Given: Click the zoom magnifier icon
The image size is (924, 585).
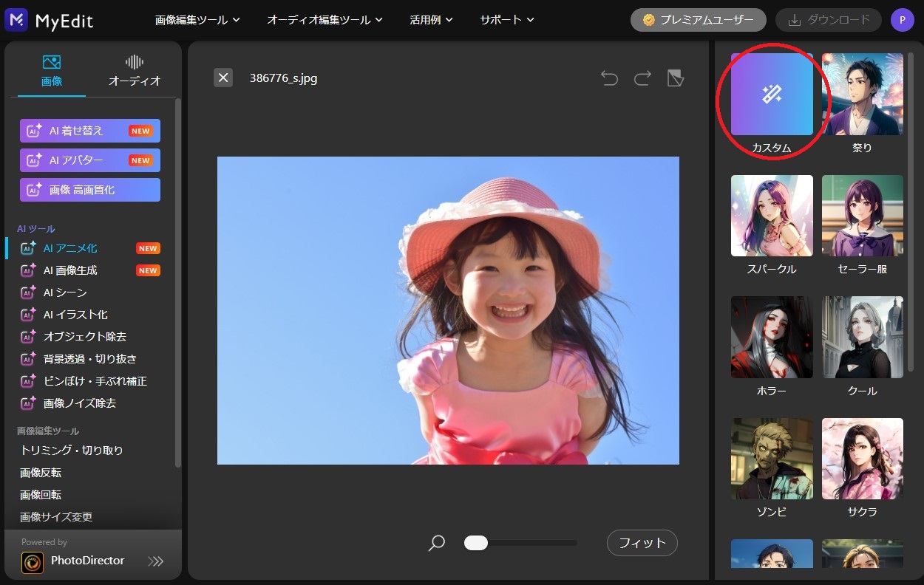Looking at the screenshot, I should 437,544.
